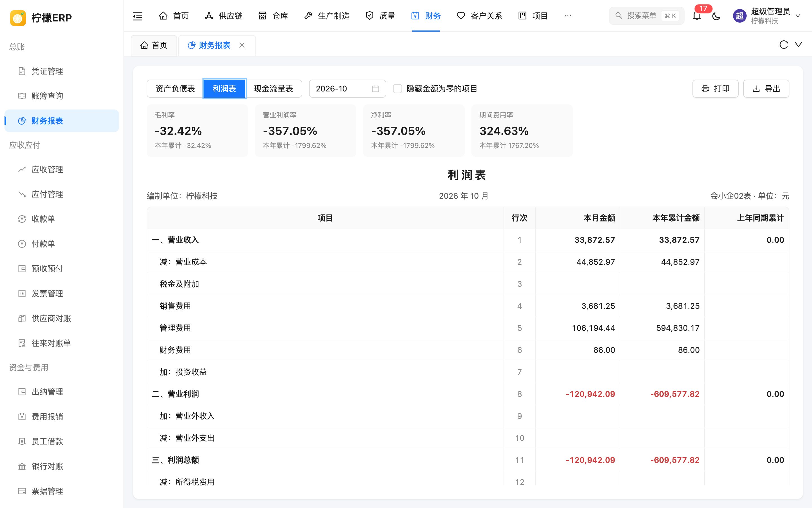Click the 毛利率 metric card
The height and width of the screenshot is (508, 812).
[x=197, y=130]
